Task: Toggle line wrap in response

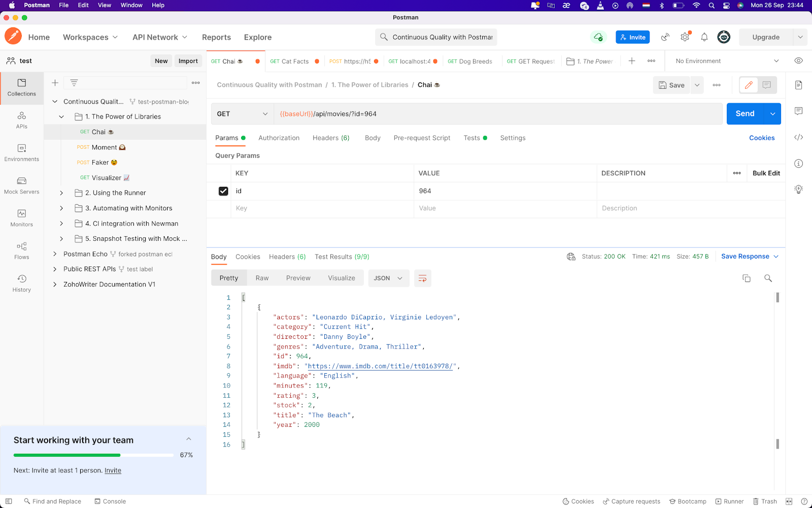Action: click(422, 278)
